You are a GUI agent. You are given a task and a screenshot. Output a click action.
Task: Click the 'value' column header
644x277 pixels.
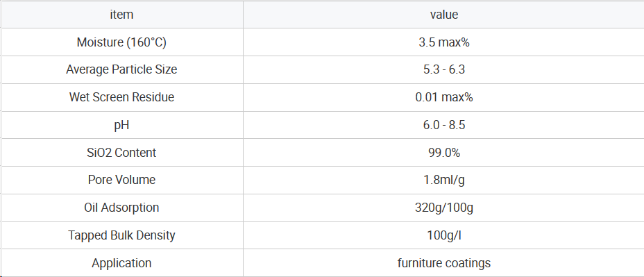(x=443, y=15)
